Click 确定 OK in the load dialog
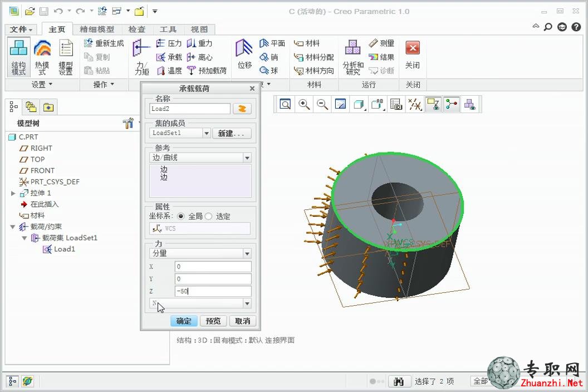The height and width of the screenshot is (392, 588). pos(184,321)
